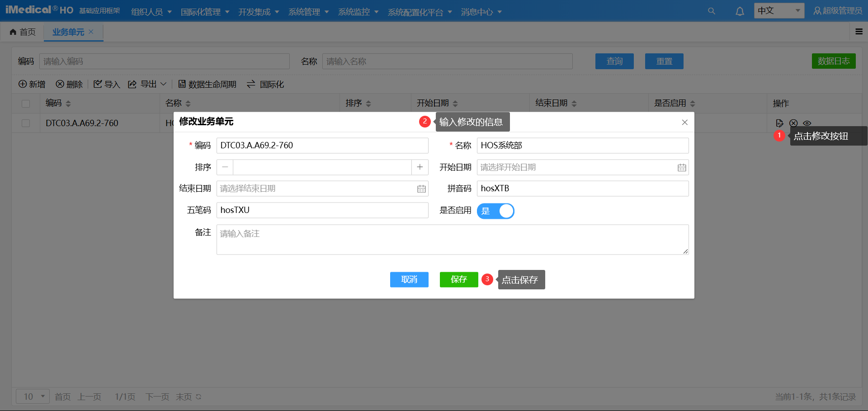
Task: Open the 超级管理员 user menu
Action: pos(838,11)
